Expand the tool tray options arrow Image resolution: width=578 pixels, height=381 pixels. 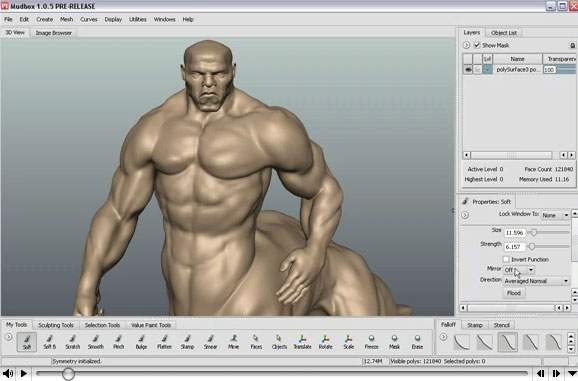pos(8,337)
